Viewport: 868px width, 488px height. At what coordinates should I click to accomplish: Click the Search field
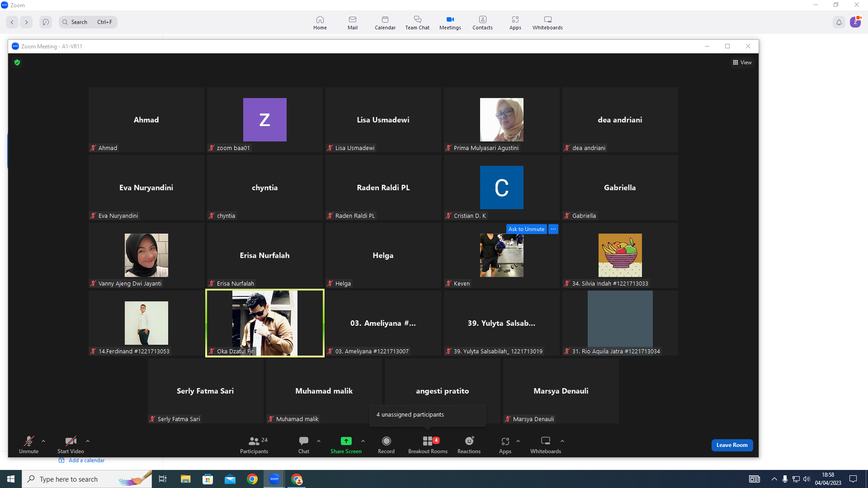point(88,22)
